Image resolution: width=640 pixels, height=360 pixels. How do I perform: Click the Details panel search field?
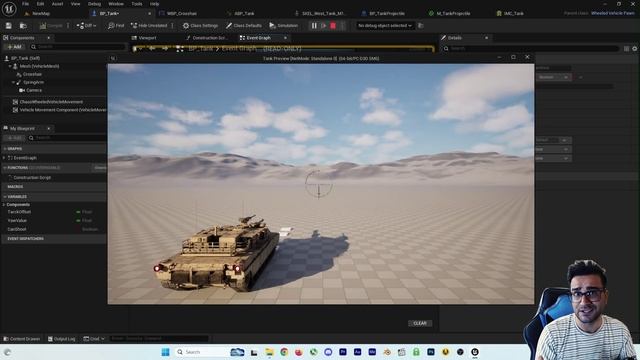(531, 49)
